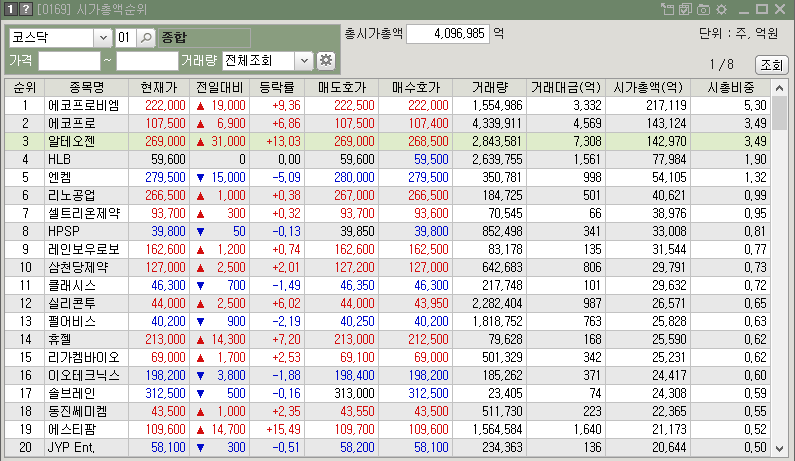Select the 레인보우로보 stock name

(84, 250)
